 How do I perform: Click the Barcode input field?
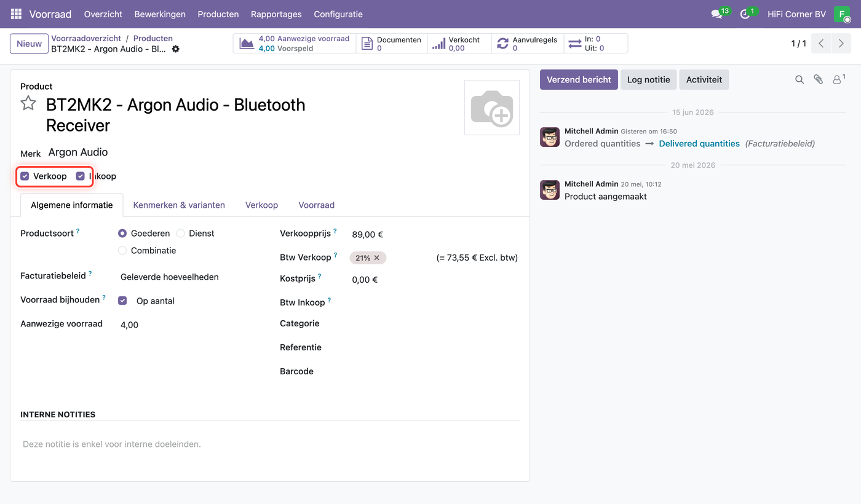(434, 372)
